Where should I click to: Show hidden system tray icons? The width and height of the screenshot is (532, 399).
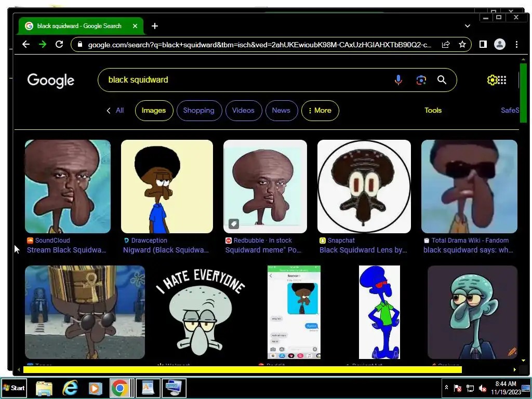pyautogui.click(x=446, y=388)
